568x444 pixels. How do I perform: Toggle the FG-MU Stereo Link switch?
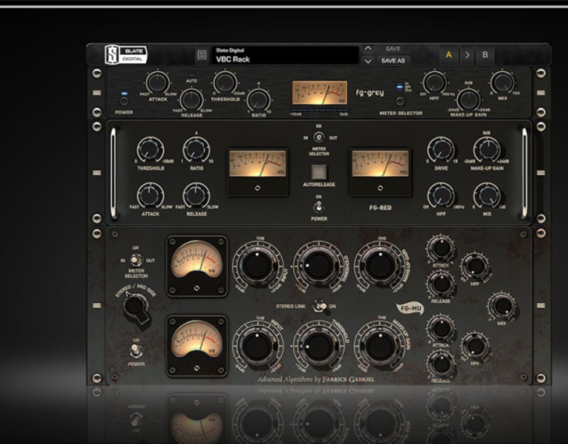[319, 306]
